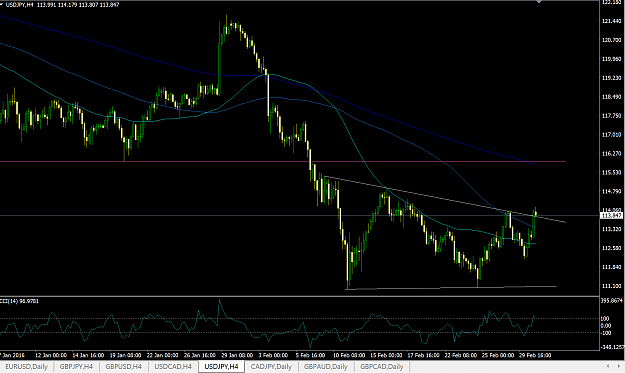The image size is (625, 373).
Task: Click the 3 Feb 00:00 time label
Action: pyautogui.click(x=273, y=355)
